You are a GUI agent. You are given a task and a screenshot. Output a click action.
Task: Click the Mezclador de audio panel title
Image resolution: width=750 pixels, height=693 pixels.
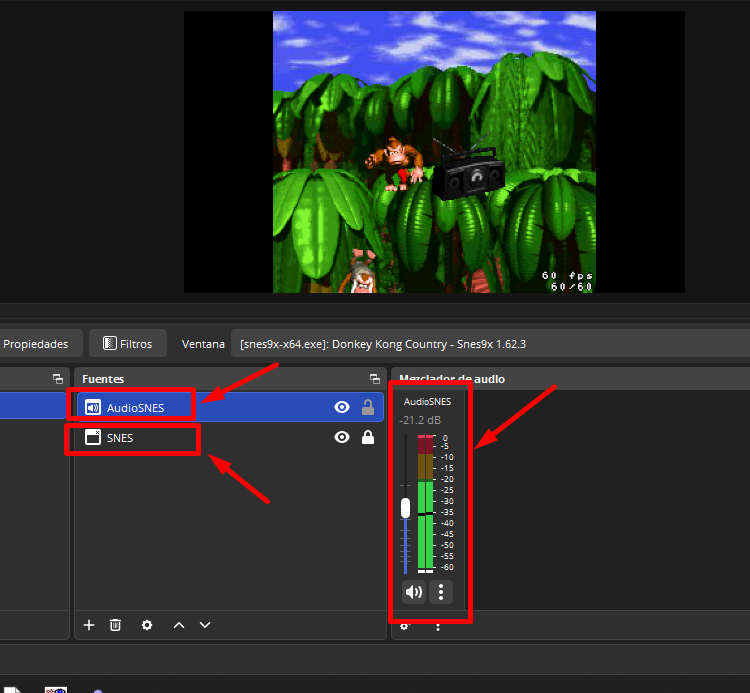[452, 379]
